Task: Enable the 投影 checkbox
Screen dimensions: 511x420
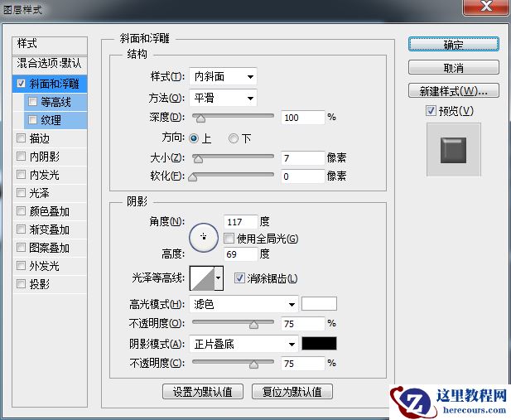Action: (22, 284)
